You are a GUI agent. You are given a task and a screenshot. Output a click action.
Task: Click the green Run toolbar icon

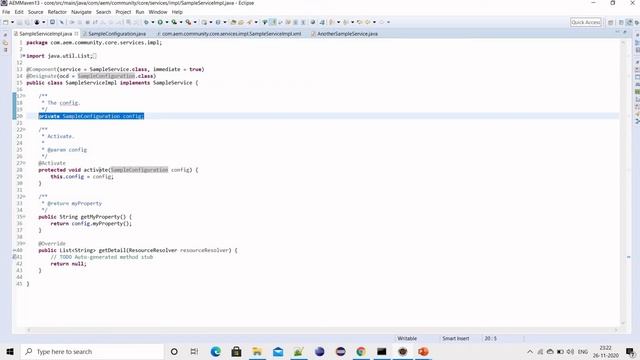pos(160,22)
